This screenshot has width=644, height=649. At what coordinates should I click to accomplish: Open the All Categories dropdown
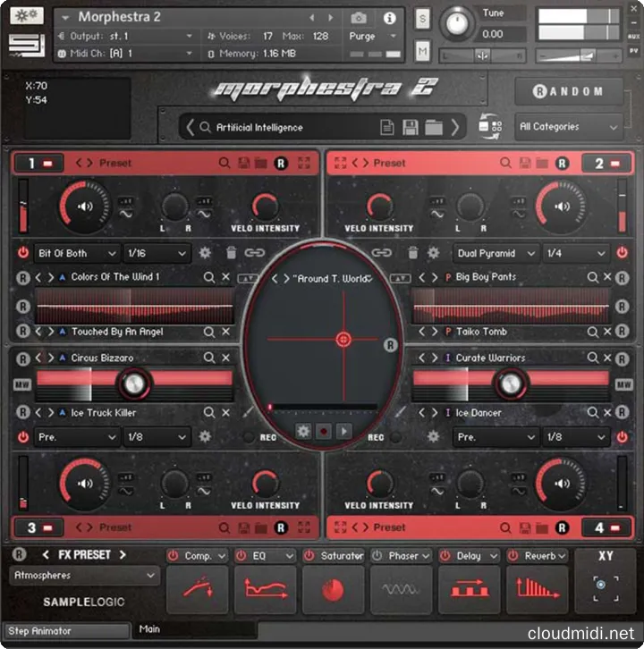(x=569, y=127)
